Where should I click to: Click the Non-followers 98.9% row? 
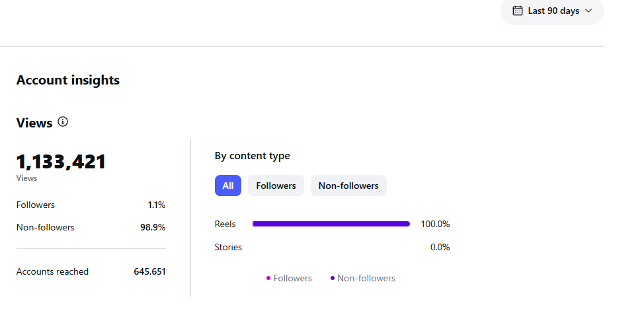91,227
